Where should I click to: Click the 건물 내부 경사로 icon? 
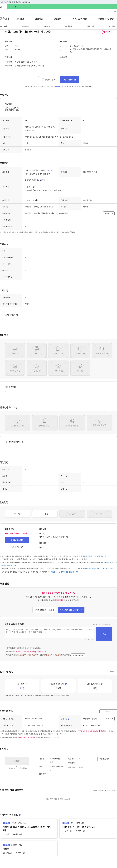[x=99, y=423]
